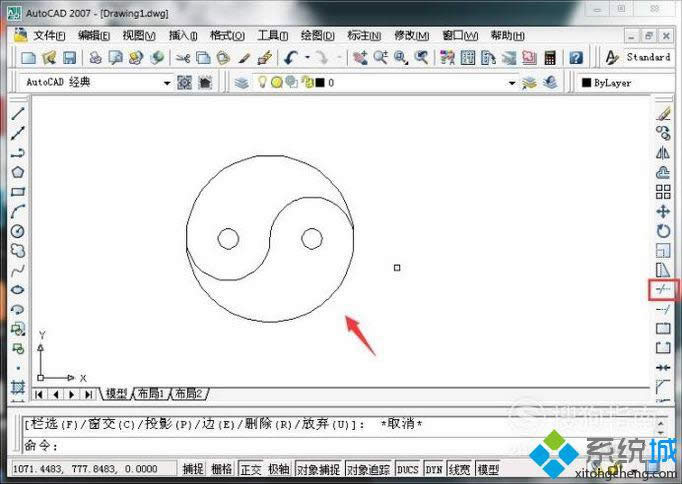Click the 捕捉 snap status button
682x484 pixels.
[x=193, y=469]
